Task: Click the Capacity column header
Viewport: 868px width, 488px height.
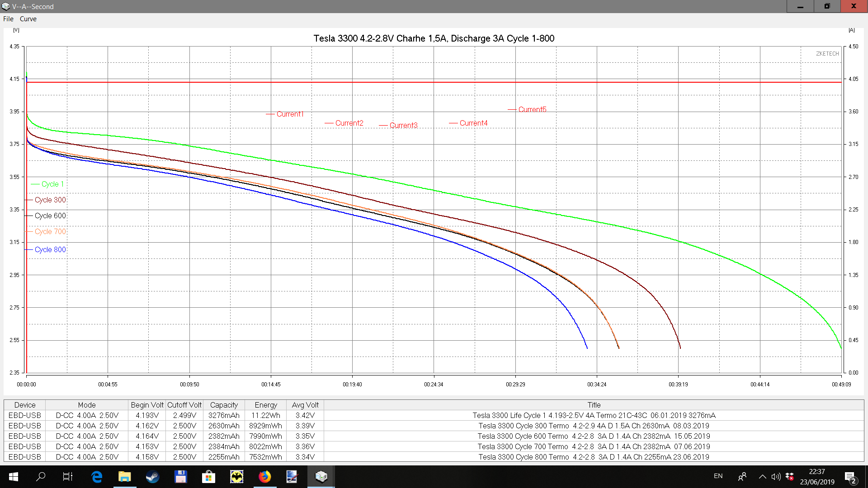Action: (224, 405)
